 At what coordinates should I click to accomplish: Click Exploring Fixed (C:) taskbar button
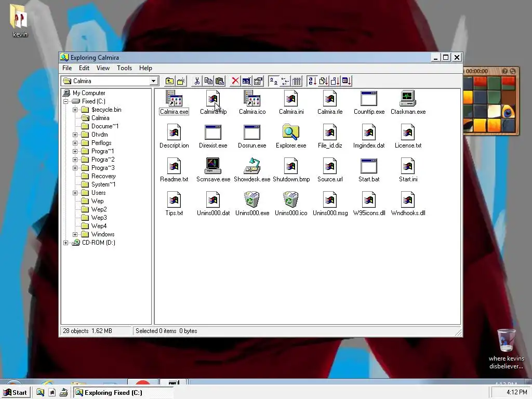coord(124,393)
